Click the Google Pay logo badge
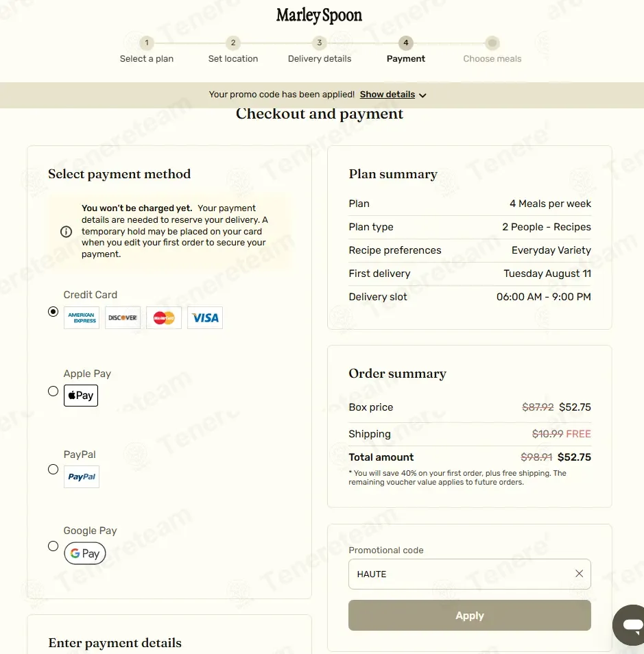644x654 pixels. pos(85,553)
